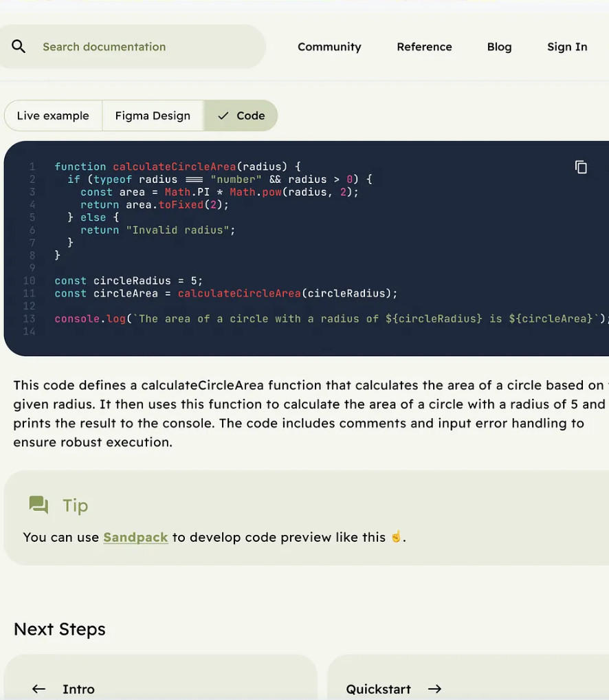Click line number 14 in code gutter
Viewport: 609px width, 700px height.
[x=29, y=331]
